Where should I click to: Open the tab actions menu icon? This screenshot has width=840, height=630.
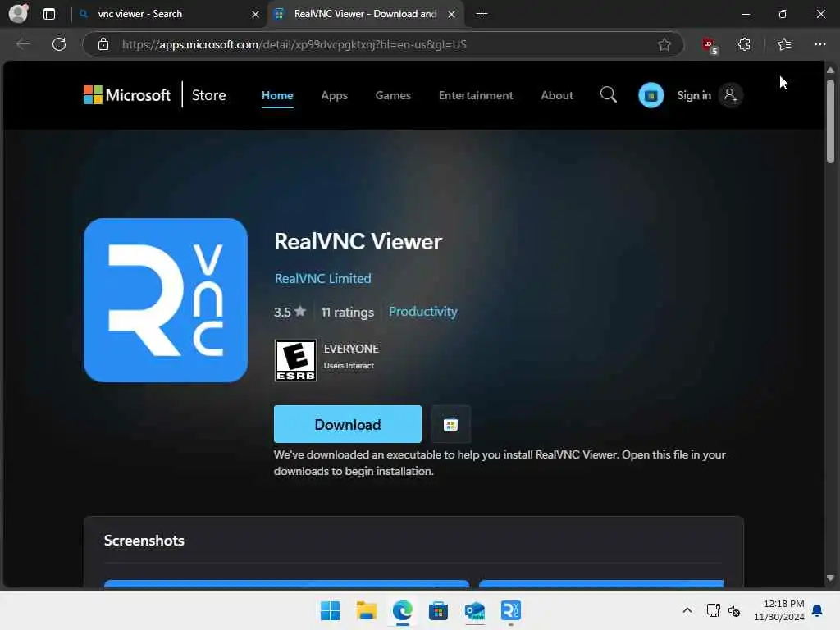click(x=48, y=14)
